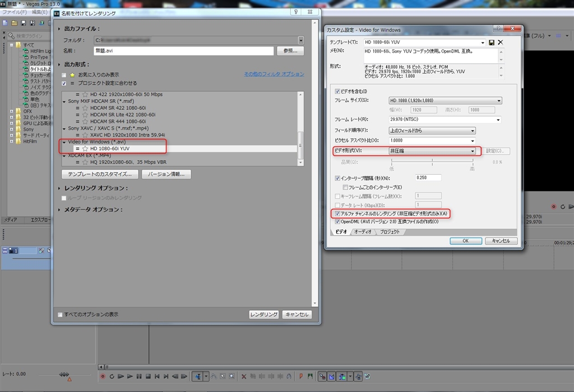Go to Start in transport bar
This screenshot has height=392, width=574.
(x=157, y=376)
